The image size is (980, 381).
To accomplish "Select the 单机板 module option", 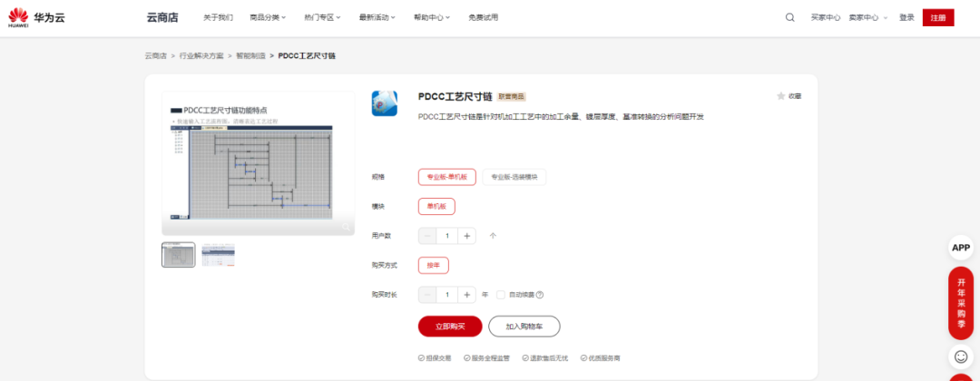I will (436, 207).
